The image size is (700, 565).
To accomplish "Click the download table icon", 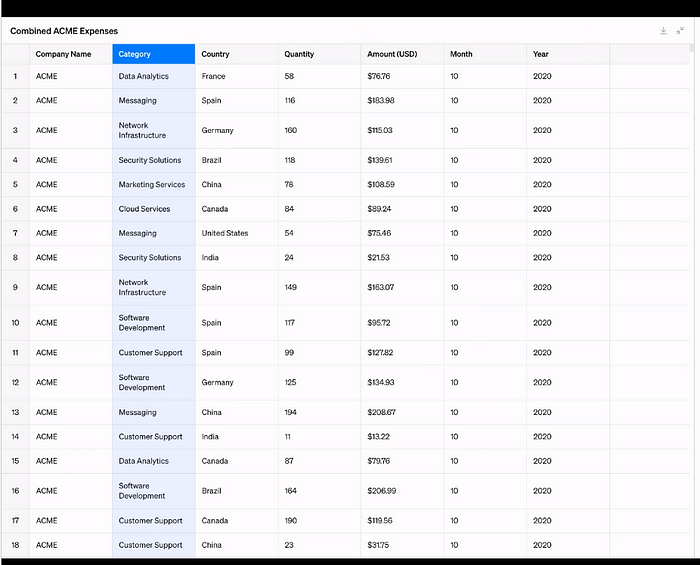I will tap(663, 31).
